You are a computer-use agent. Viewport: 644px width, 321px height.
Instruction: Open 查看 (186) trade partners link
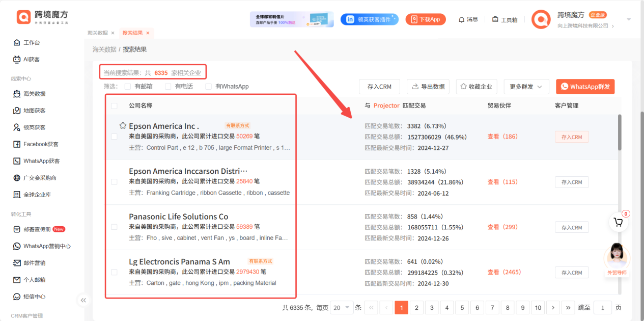coord(502,137)
